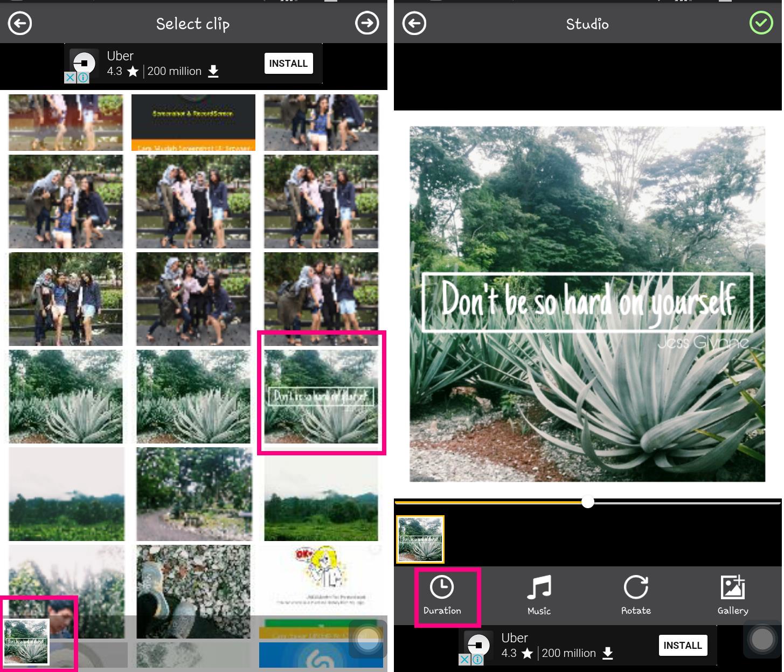Click the "Select clip" title text
784x672 pixels.
tap(193, 24)
